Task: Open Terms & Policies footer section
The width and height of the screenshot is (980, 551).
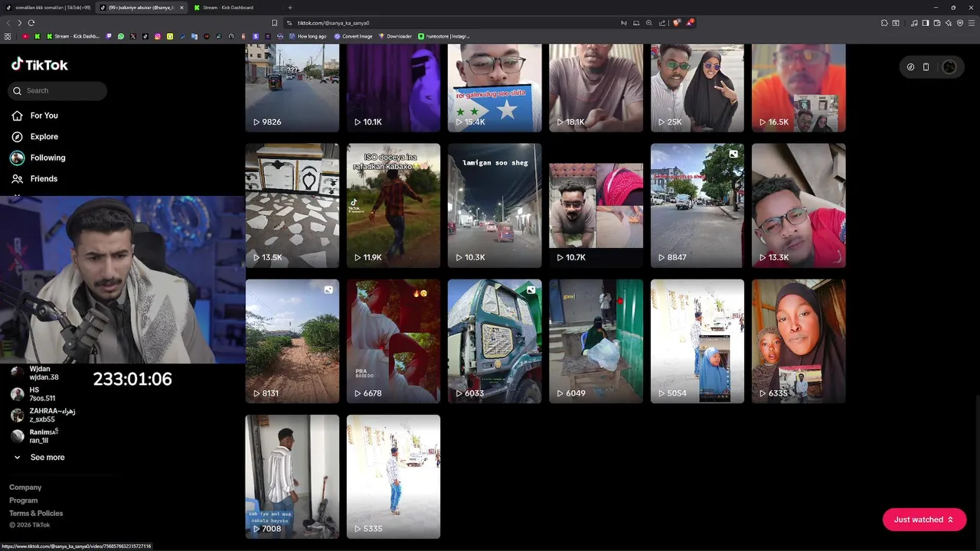Action: [36, 514]
